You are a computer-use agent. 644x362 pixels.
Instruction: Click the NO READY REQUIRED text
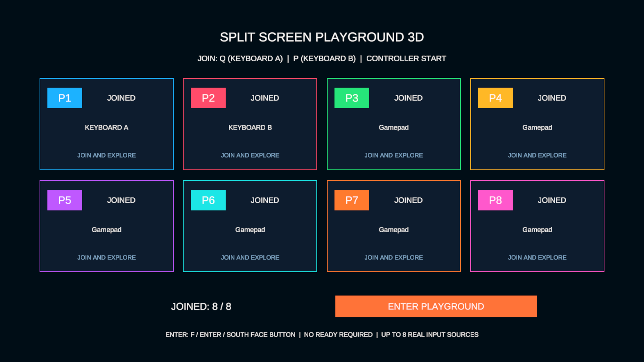338,335
